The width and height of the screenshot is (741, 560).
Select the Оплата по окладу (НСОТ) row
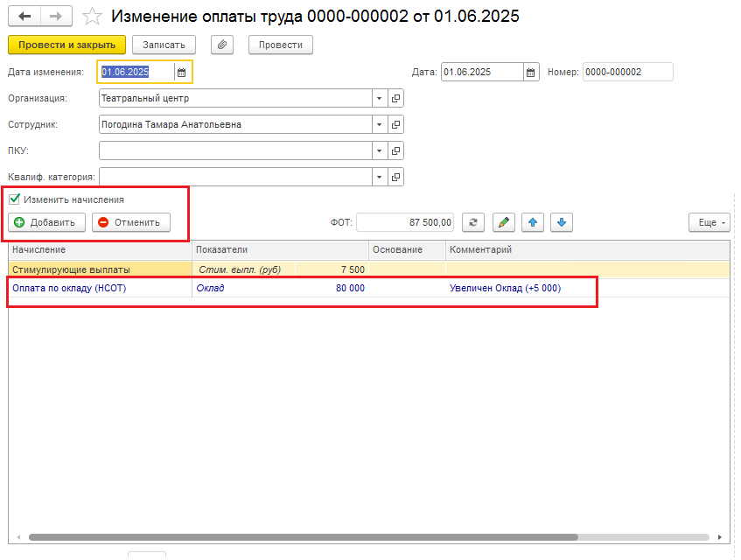coord(368,288)
